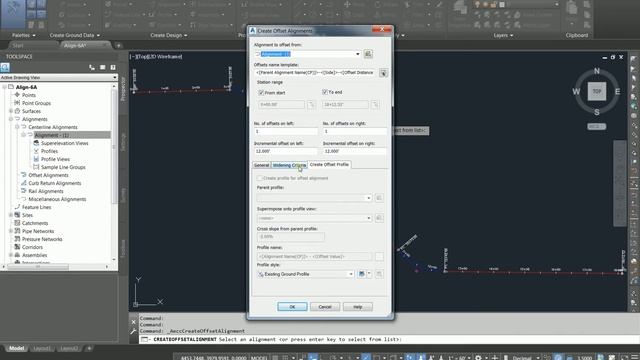Click Cancel button in dialog

pyautogui.click(x=325, y=307)
